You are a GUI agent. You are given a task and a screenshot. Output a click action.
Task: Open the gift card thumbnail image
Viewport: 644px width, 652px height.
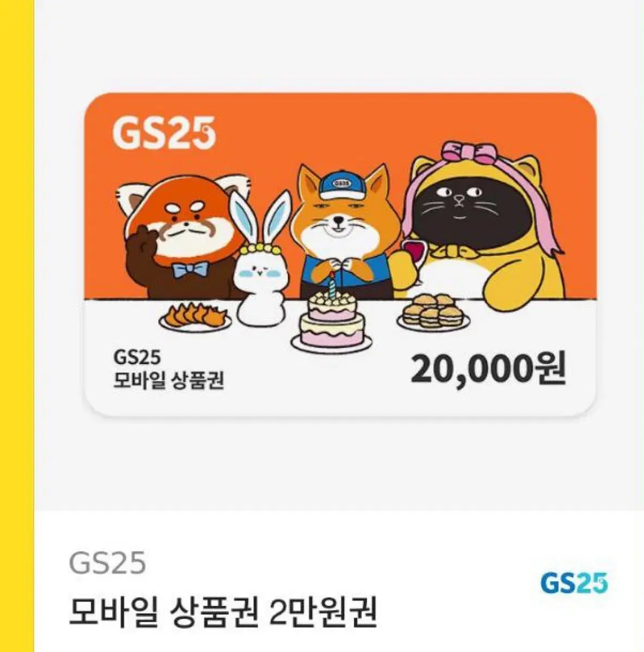click(x=340, y=254)
